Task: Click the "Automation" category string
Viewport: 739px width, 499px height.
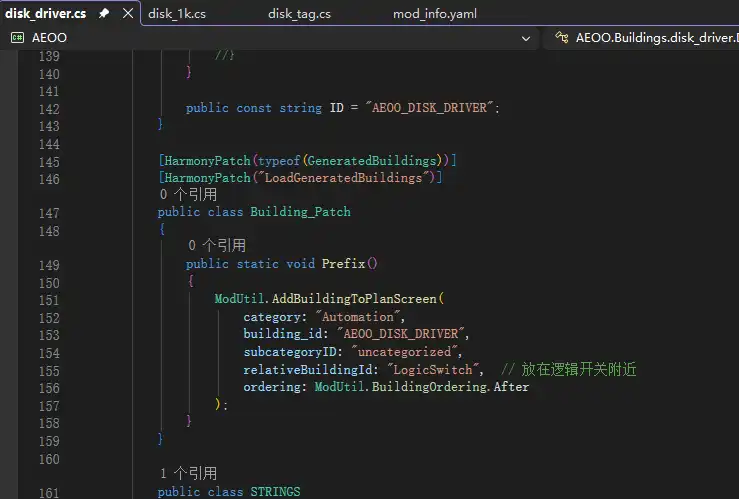Action: pos(358,317)
